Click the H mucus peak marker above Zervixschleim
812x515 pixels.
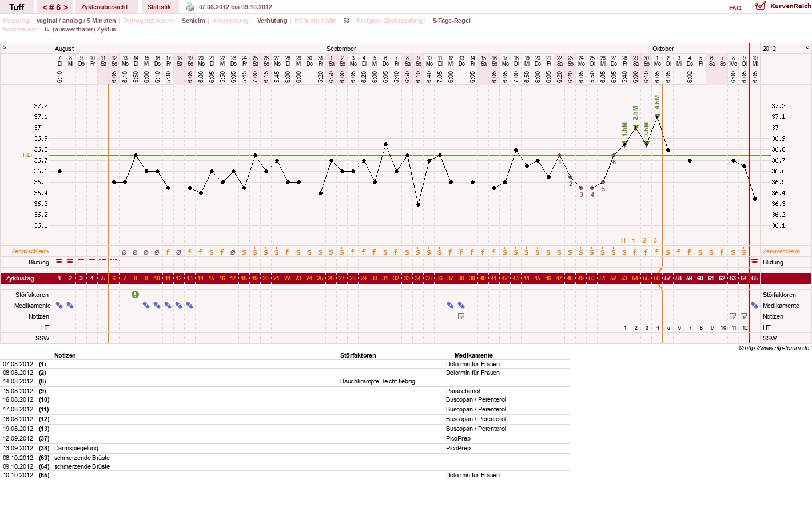tap(623, 240)
